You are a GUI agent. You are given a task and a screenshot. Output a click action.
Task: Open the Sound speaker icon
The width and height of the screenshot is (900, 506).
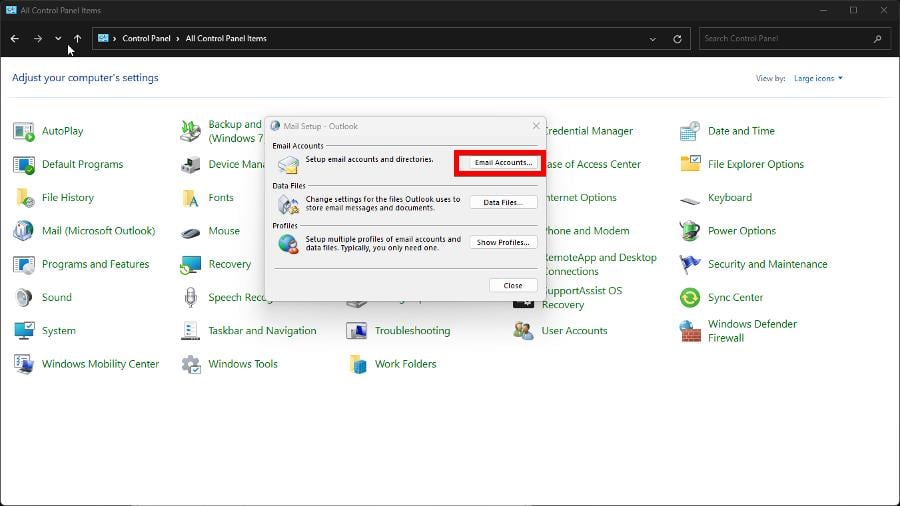(24, 298)
